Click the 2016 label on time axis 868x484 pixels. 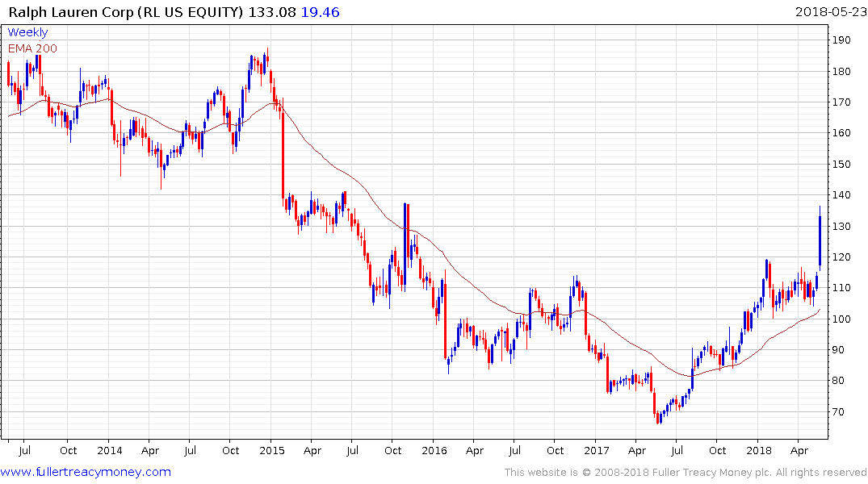434,450
